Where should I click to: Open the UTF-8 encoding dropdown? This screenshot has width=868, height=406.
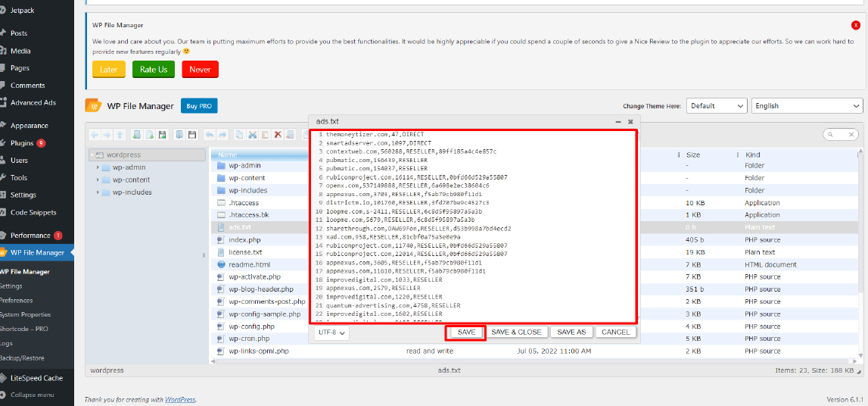pos(332,332)
